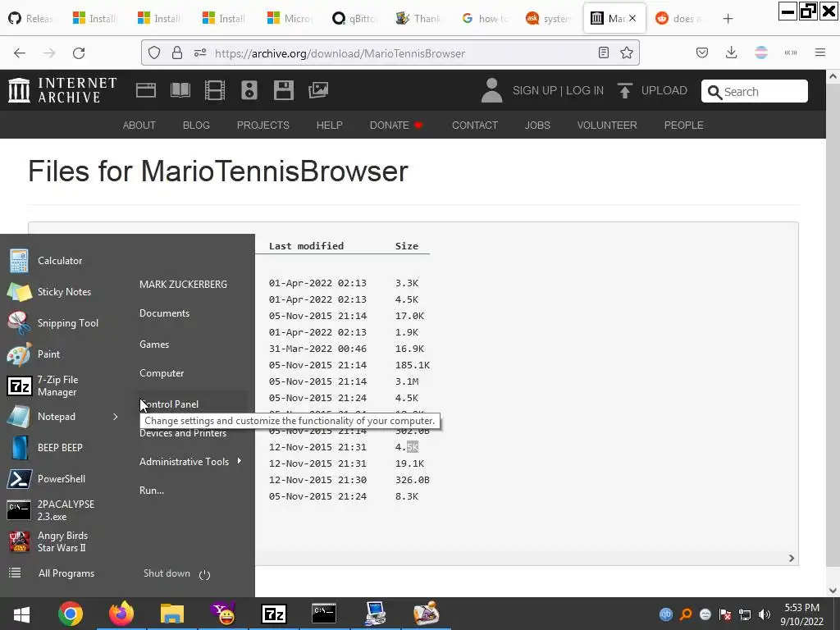Open File Explorer from taskbar
The width and height of the screenshot is (840, 630).
pyautogui.click(x=172, y=614)
